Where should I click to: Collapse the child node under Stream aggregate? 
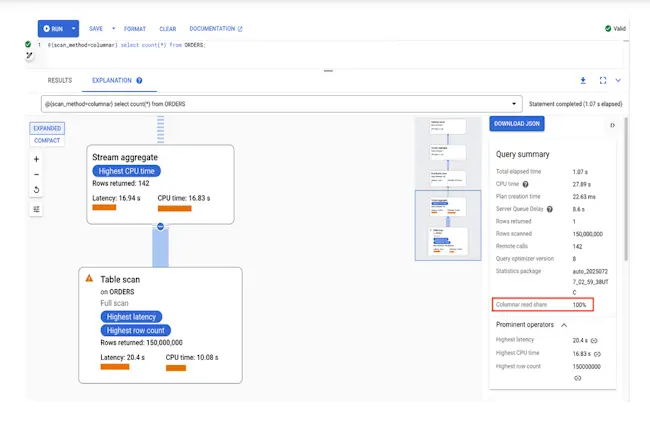(160, 226)
